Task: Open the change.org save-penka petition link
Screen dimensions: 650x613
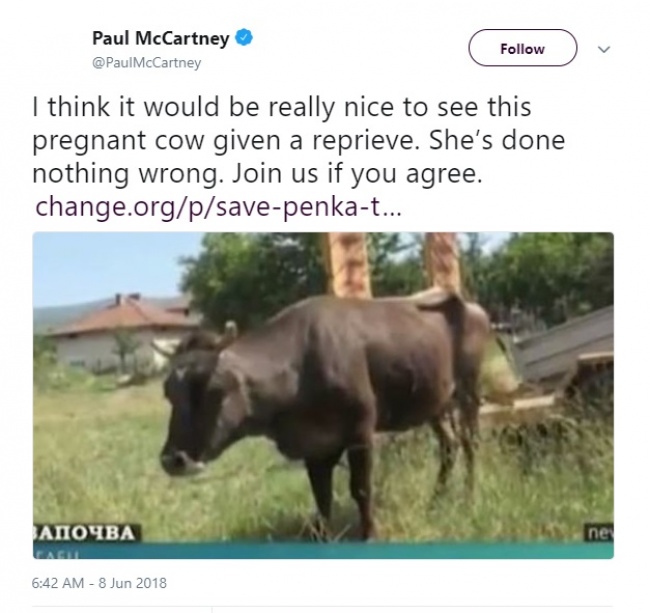Action: coord(218,206)
